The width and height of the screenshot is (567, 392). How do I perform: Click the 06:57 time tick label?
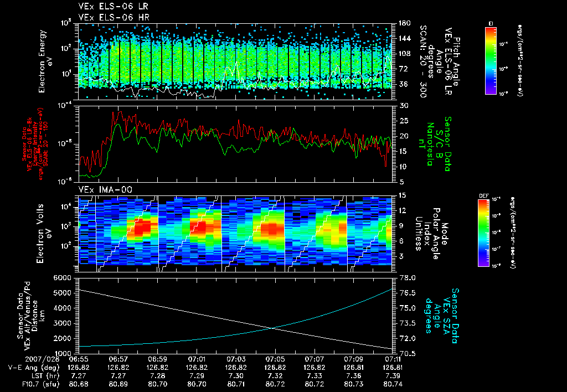(x=118, y=359)
